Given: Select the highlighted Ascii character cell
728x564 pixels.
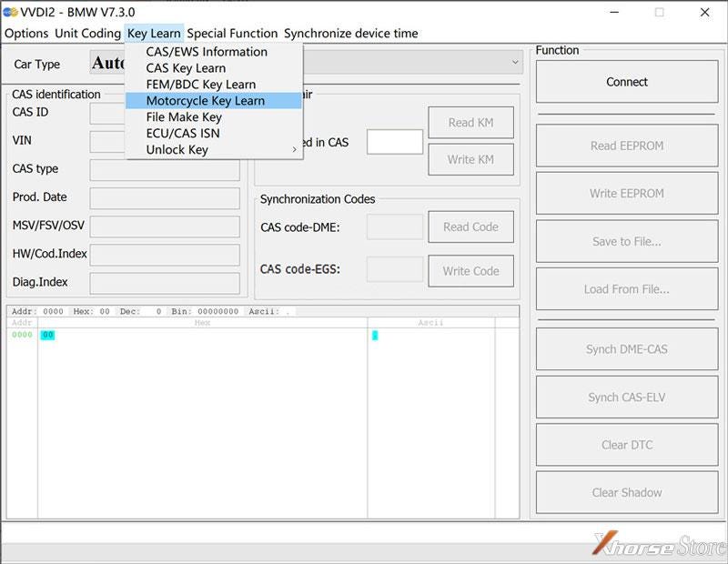Looking at the screenshot, I should [375, 335].
